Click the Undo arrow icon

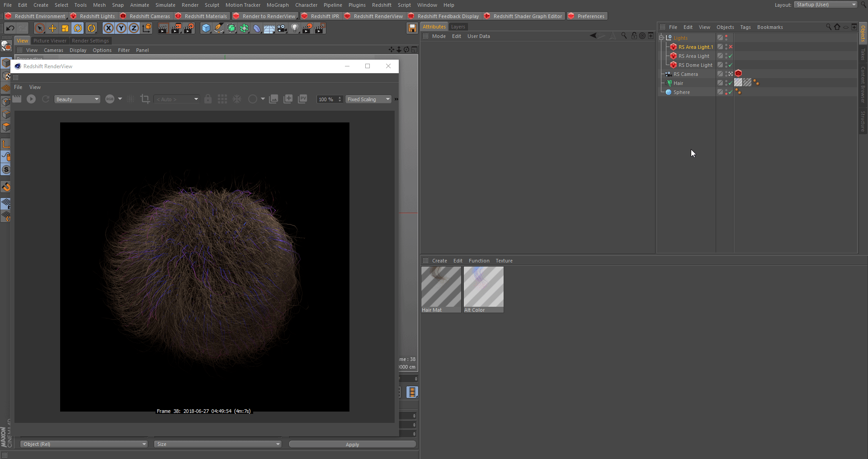point(10,28)
